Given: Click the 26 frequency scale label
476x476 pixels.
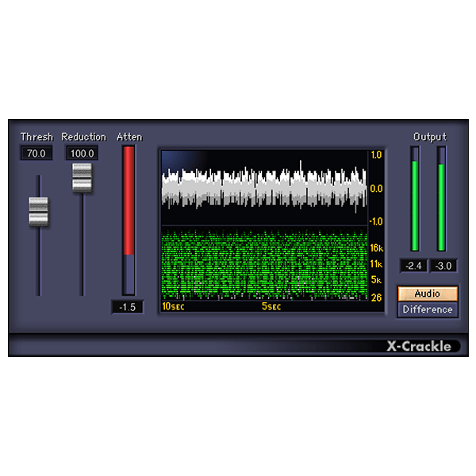Looking at the screenshot, I should [x=376, y=297].
